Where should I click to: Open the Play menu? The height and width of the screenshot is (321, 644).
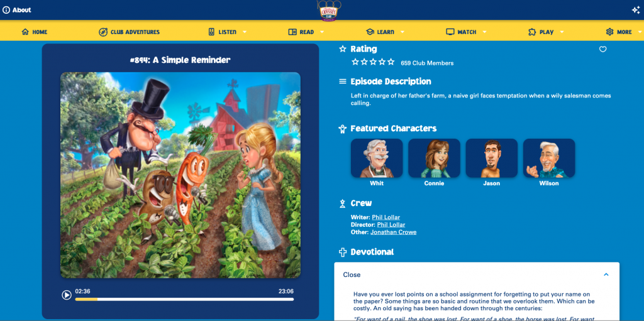(546, 31)
